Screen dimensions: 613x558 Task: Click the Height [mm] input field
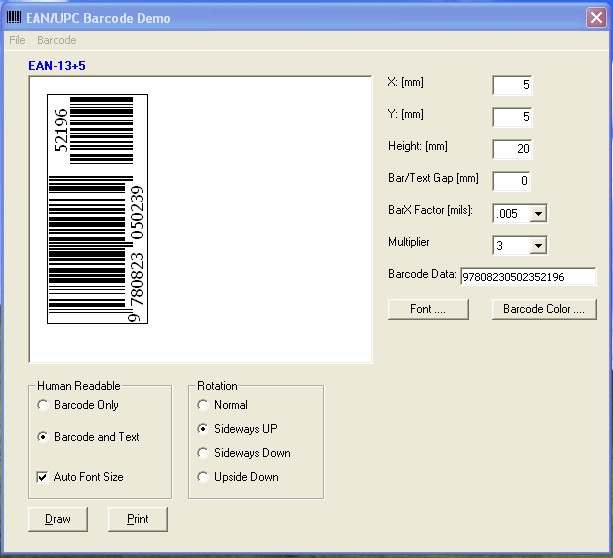tap(512, 149)
